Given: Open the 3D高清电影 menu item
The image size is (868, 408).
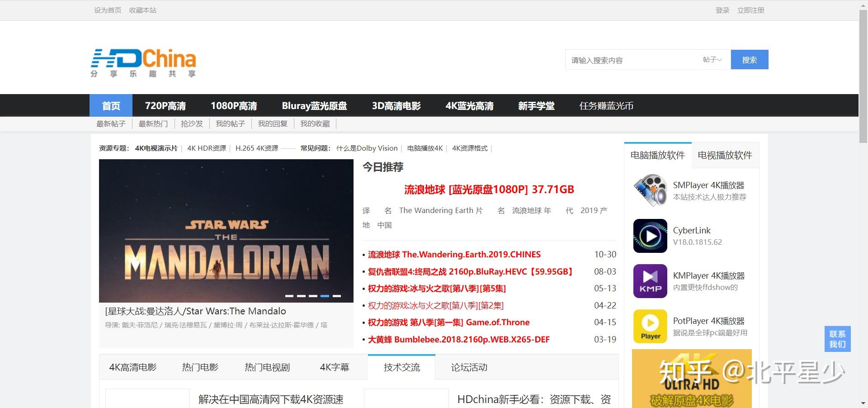Looking at the screenshot, I should tap(396, 105).
